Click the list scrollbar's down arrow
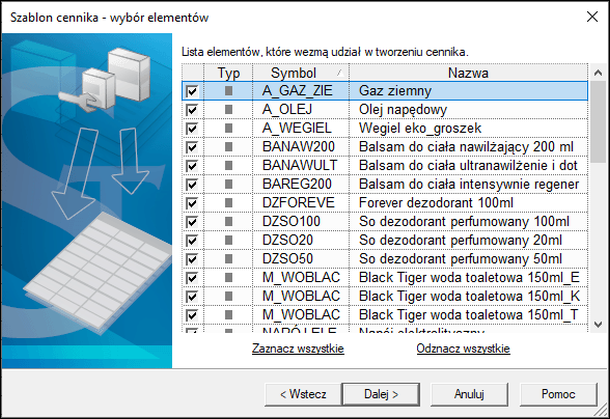 [x=598, y=324]
